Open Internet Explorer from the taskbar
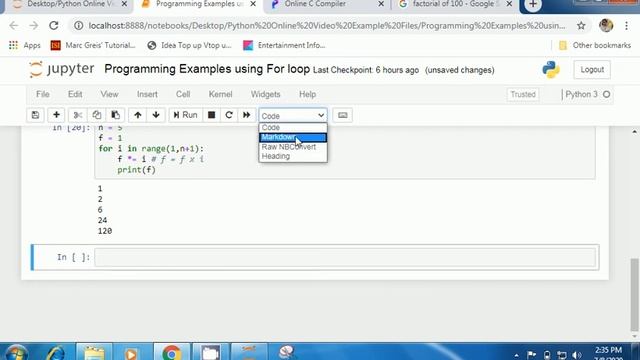The image size is (640, 360). [56, 353]
